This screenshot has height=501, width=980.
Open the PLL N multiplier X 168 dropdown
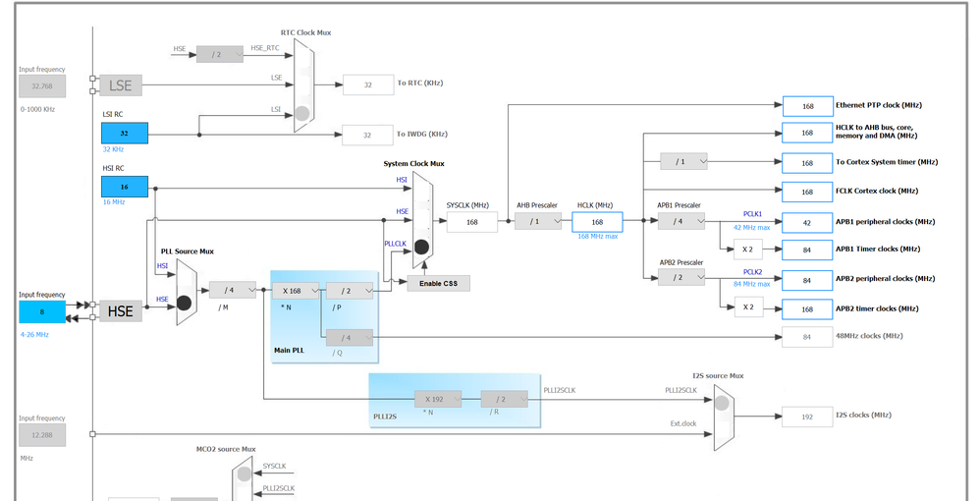pos(296,291)
